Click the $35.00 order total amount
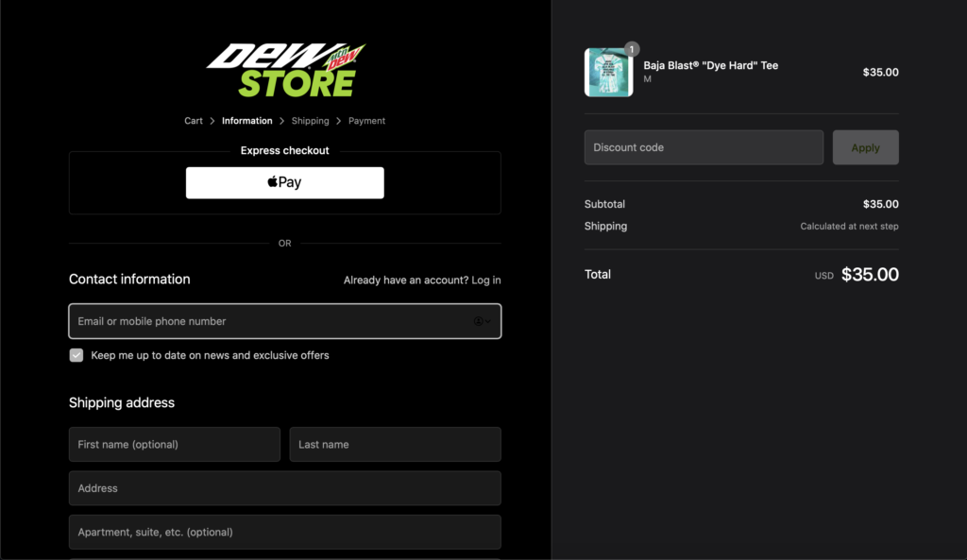Image resolution: width=967 pixels, height=560 pixels. tap(869, 275)
